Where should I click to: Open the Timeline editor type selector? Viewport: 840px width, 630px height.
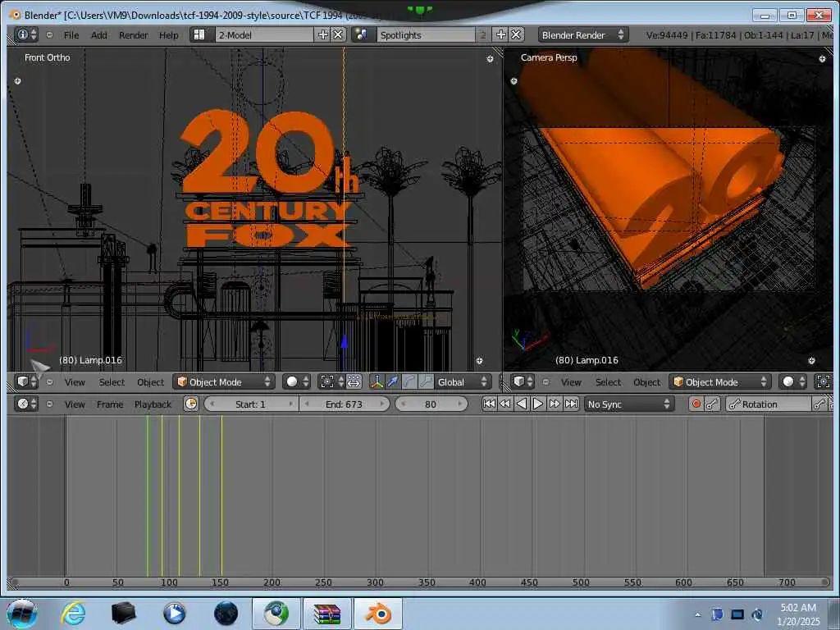click(x=26, y=404)
